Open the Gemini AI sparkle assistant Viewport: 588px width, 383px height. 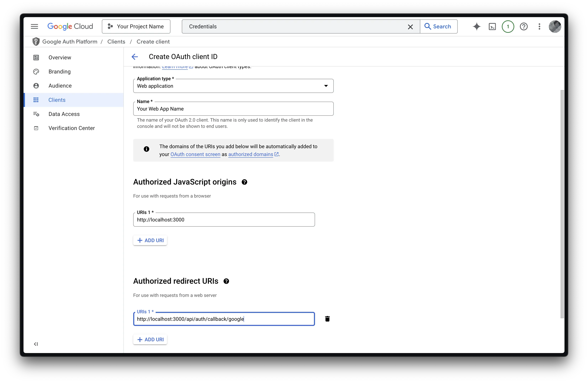point(477,26)
